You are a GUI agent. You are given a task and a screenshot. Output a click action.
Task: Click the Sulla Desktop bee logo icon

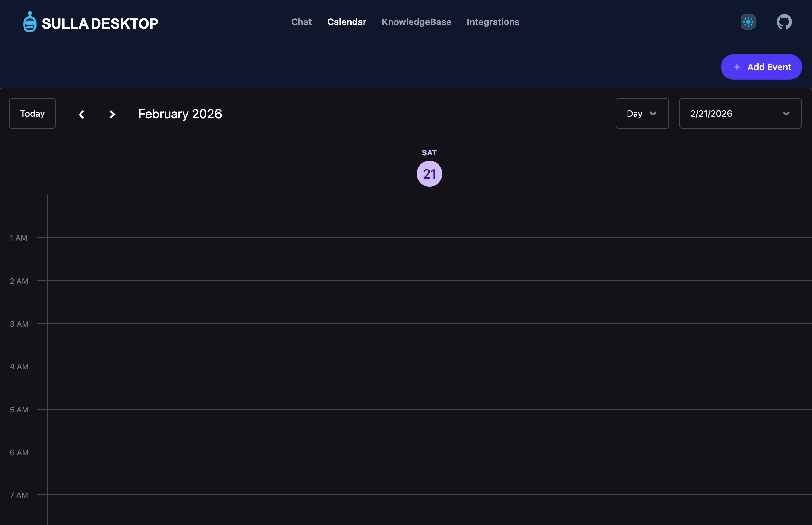30,22
